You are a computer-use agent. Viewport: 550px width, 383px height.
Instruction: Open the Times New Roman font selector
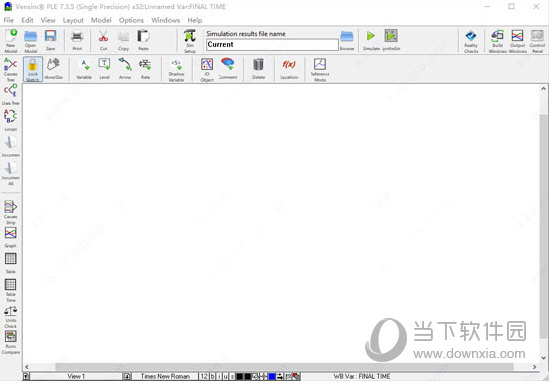[x=165, y=376]
